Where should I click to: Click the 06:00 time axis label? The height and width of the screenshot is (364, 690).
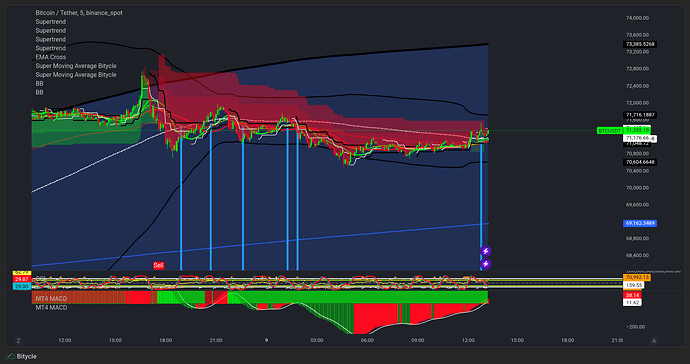tap(367, 340)
